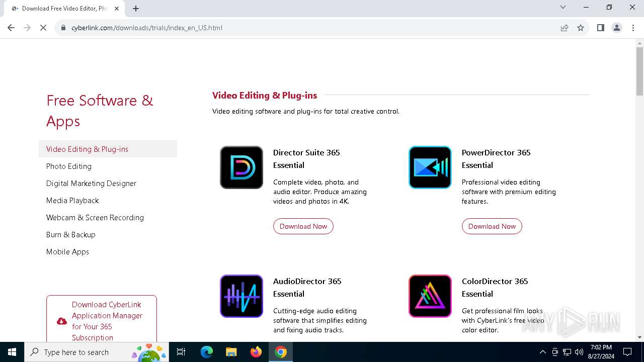Screen dimensions: 644x362
Task: Open the Chrome profile menu
Action: click(617, 28)
